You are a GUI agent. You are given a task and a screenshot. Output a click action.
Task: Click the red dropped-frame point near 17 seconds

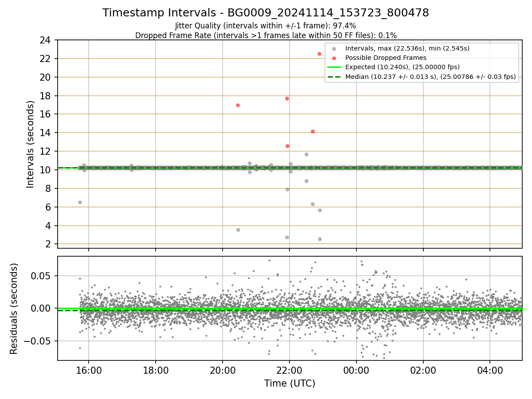[238, 105]
